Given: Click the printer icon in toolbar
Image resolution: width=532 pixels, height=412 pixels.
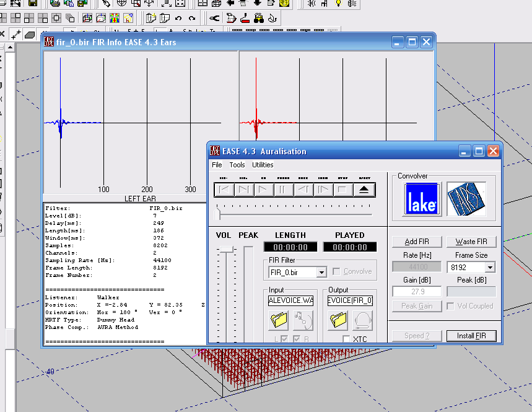Looking at the screenshot, I should pos(55,3).
